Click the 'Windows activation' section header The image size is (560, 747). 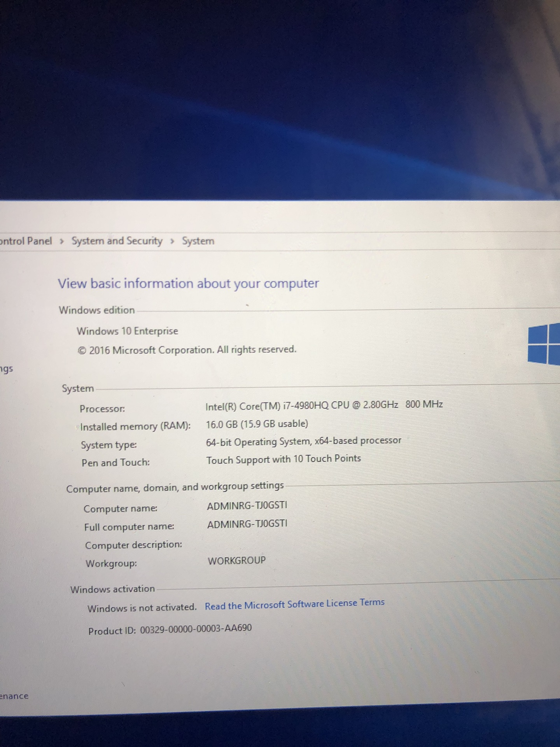112,589
